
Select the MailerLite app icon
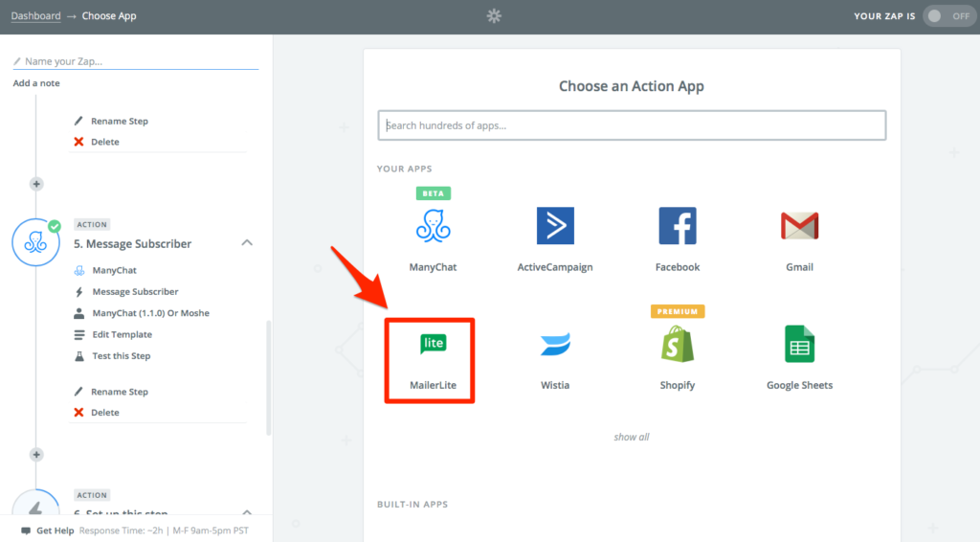pyautogui.click(x=434, y=344)
